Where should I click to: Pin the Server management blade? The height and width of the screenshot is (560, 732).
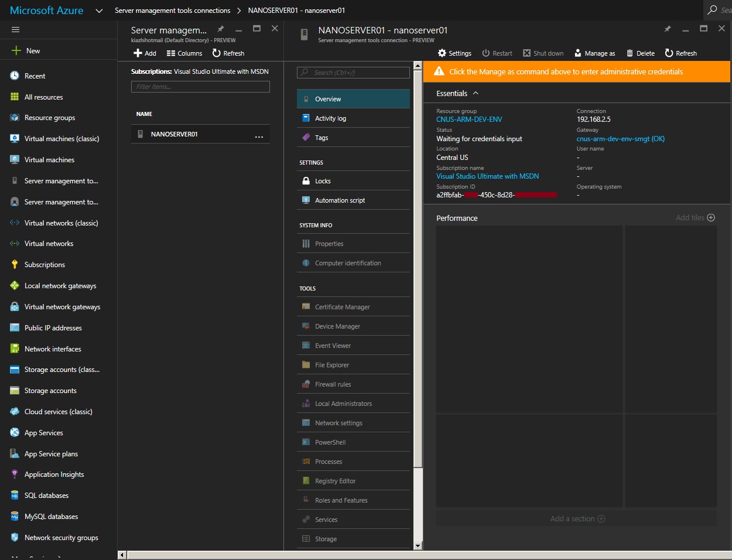coord(221,29)
